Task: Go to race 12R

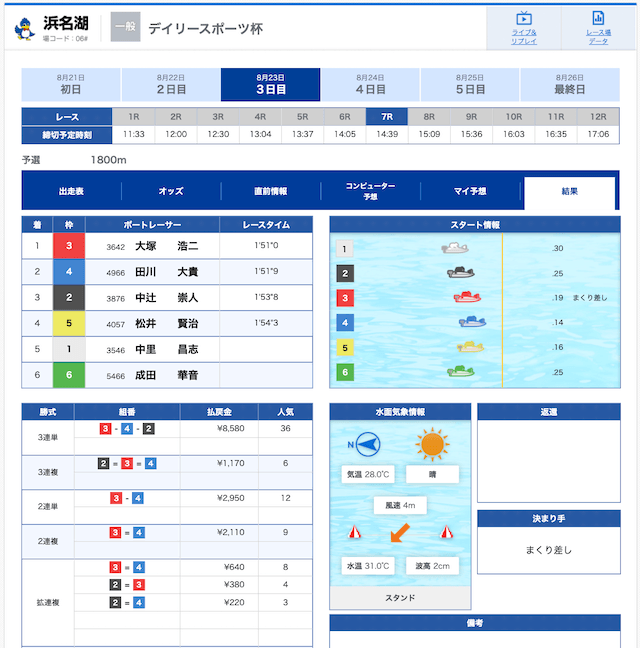Action: pyautogui.click(x=598, y=117)
